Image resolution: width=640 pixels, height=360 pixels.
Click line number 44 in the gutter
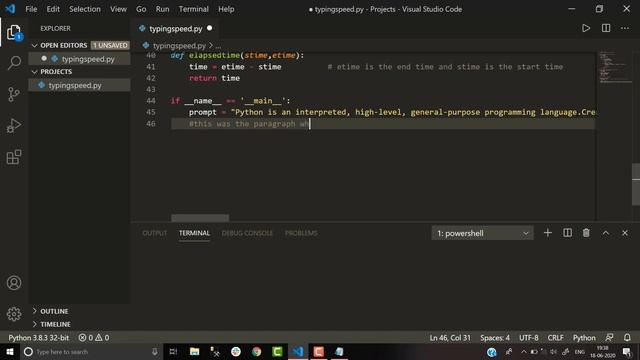tap(151, 101)
